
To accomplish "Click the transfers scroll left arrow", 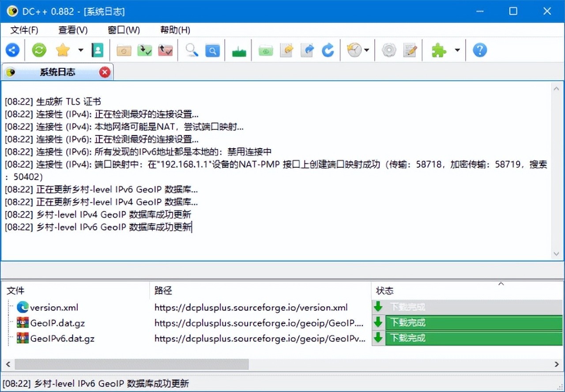I will [8, 364].
